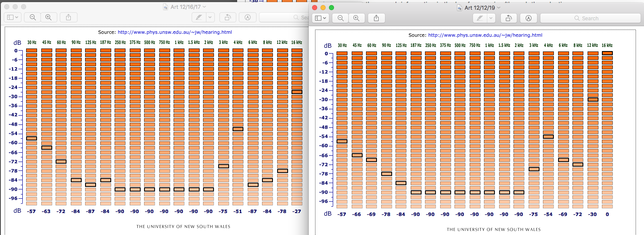Click outlined 12 kHz block at -30 in Art 12/12/19
Viewport: 644px width, 235px height.
pos(593,100)
